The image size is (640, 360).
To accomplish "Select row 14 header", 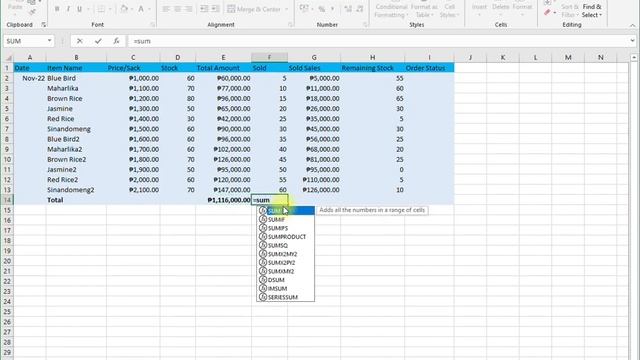I will (7, 200).
